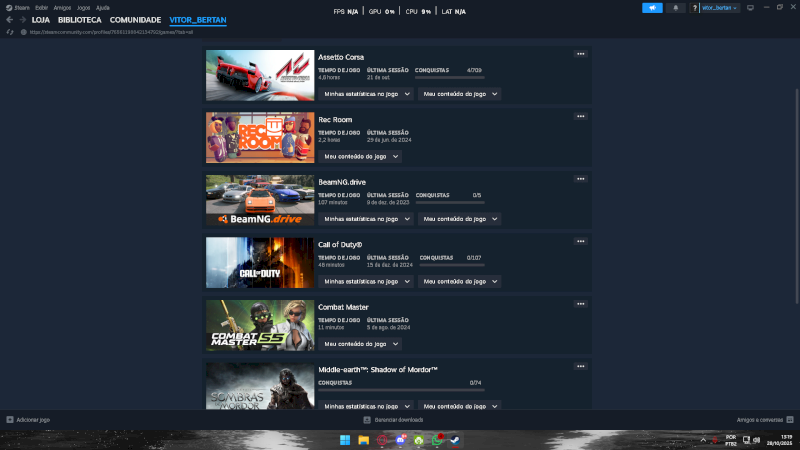Show hidden system tray icons
800x450 pixels.
coord(703,440)
